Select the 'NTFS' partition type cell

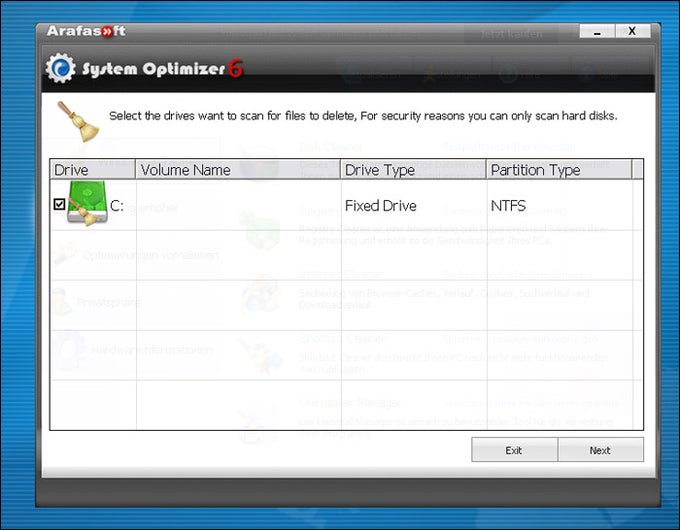(508, 206)
